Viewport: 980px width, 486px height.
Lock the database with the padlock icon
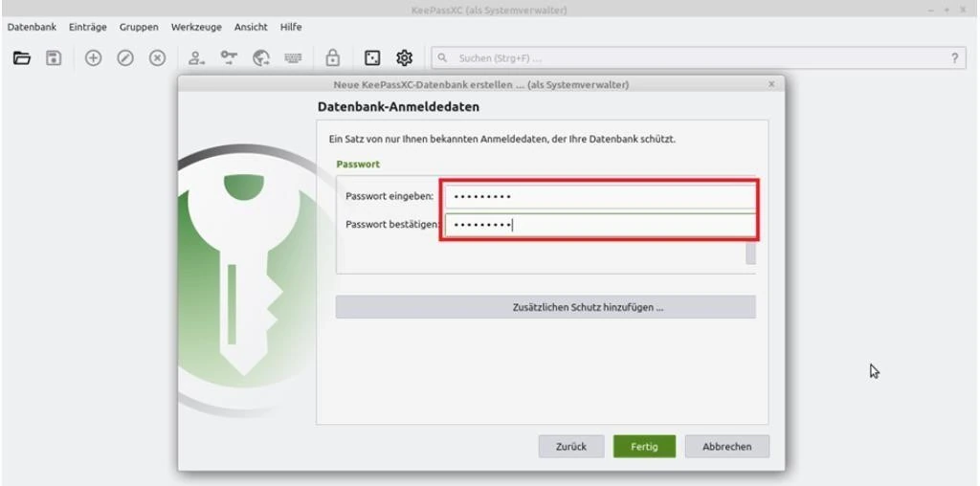(x=332, y=58)
